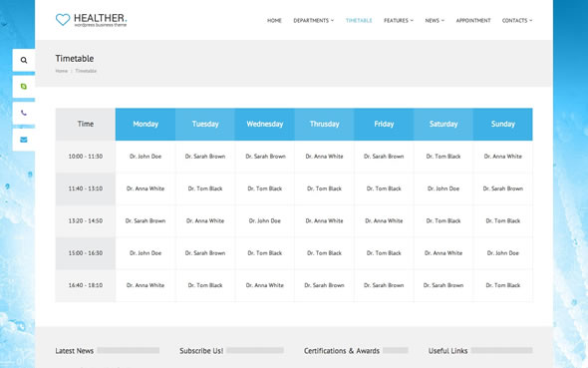Select the Wednesday column header
The width and height of the screenshot is (588, 368).
265,125
